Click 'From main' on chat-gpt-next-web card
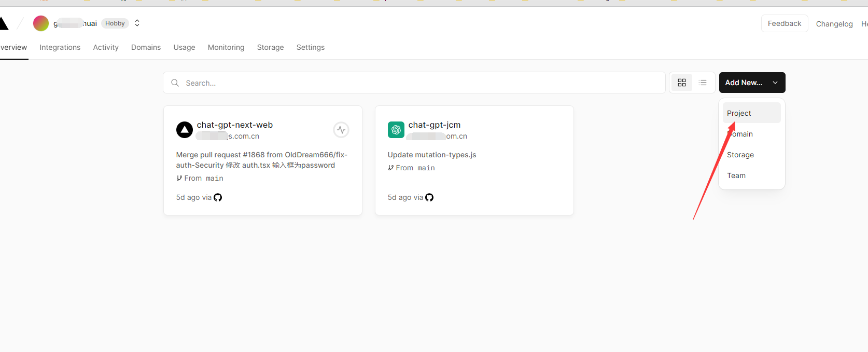The height and width of the screenshot is (352, 868). (x=204, y=178)
